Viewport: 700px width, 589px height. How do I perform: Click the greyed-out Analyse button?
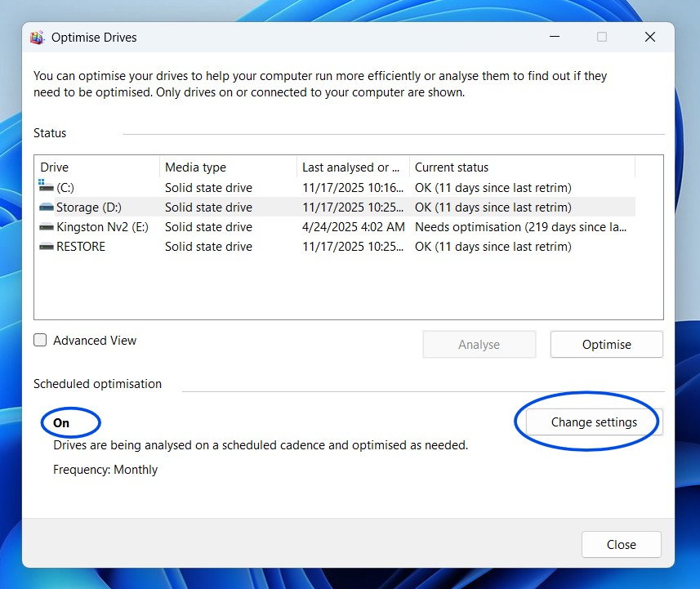pyautogui.click(x=479, y=345)
